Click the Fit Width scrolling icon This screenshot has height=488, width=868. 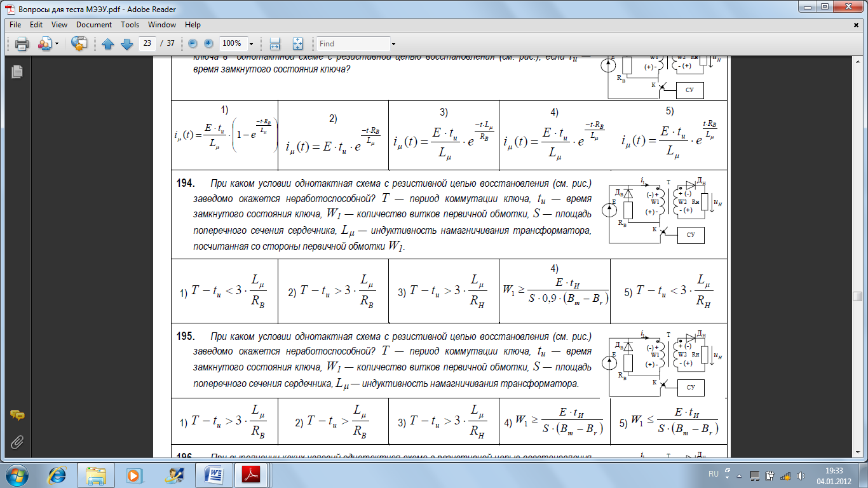pyautogui.click(x=275, y=44)
